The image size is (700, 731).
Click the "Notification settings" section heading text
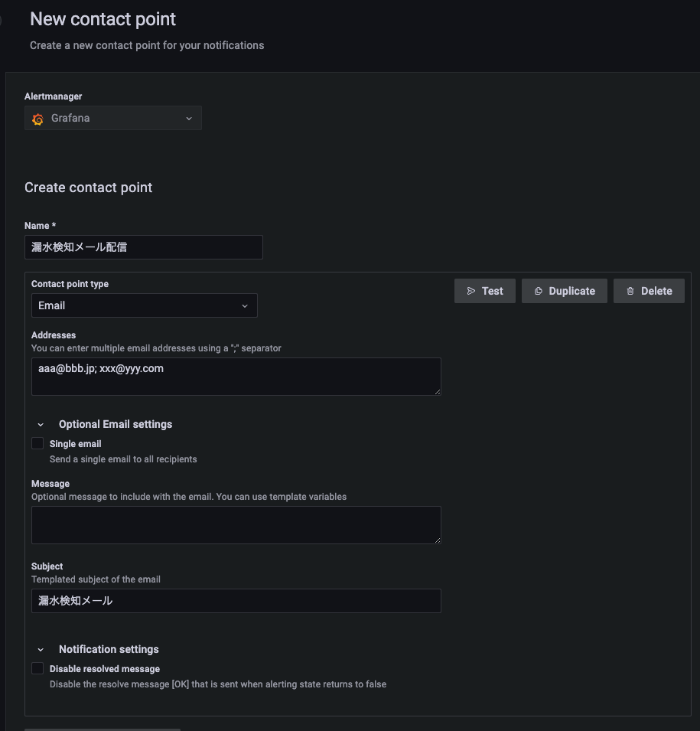tap(109, 649)
